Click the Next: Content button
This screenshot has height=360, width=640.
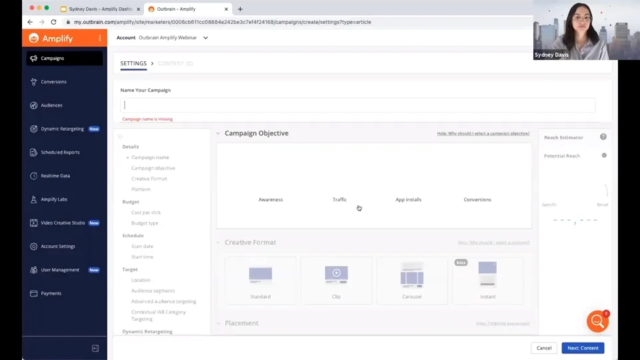tap(583, 348)
